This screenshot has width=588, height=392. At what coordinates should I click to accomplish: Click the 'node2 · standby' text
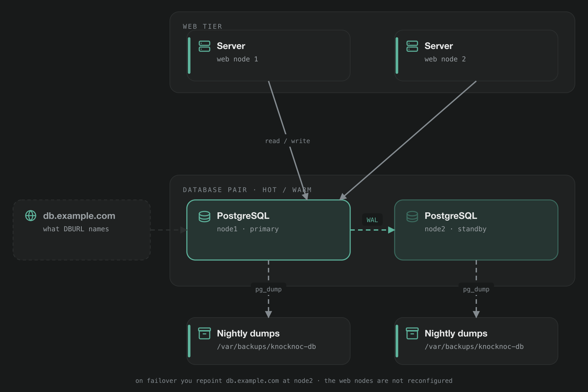(456, 229)
